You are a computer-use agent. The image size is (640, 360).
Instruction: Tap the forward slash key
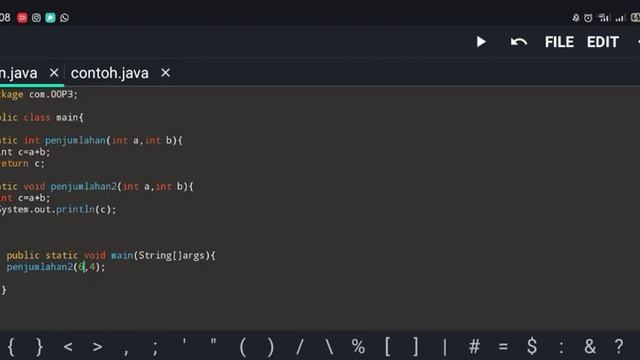coord(300,347)
